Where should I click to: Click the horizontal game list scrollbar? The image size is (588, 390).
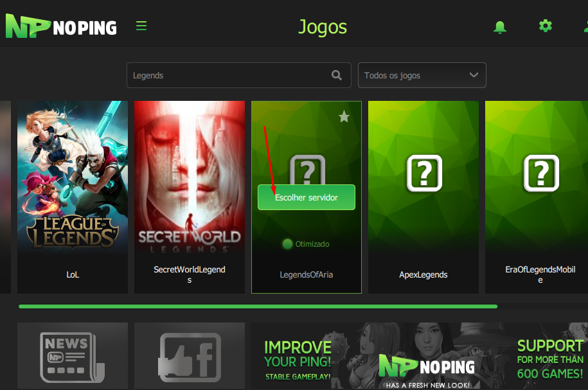coord(258,306)
